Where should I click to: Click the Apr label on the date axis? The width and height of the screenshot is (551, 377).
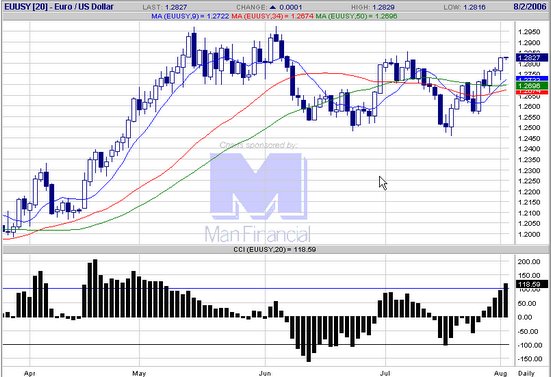(30, 373)
